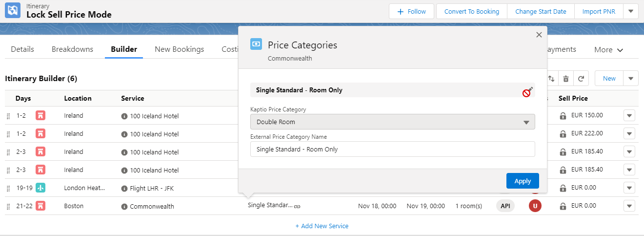
Task: Click the Price Categories money icon
Action: 256,44
